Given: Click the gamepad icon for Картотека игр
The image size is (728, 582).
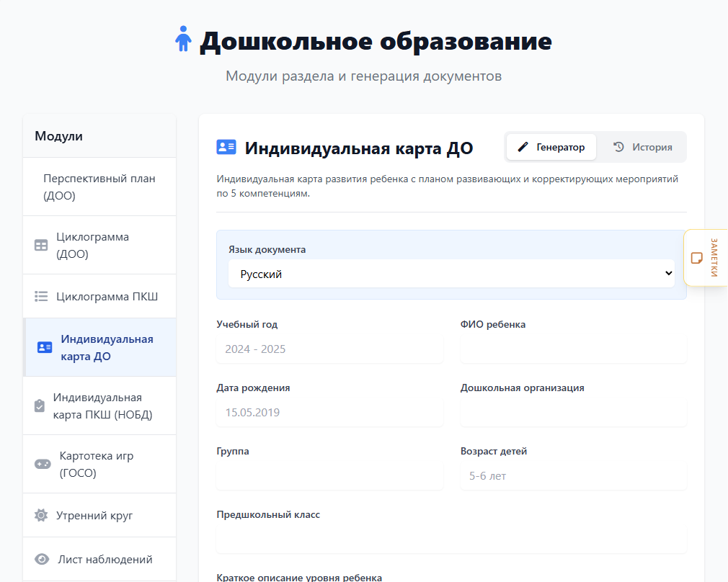Looking at the screenshot, I should [x=43, y=464].
